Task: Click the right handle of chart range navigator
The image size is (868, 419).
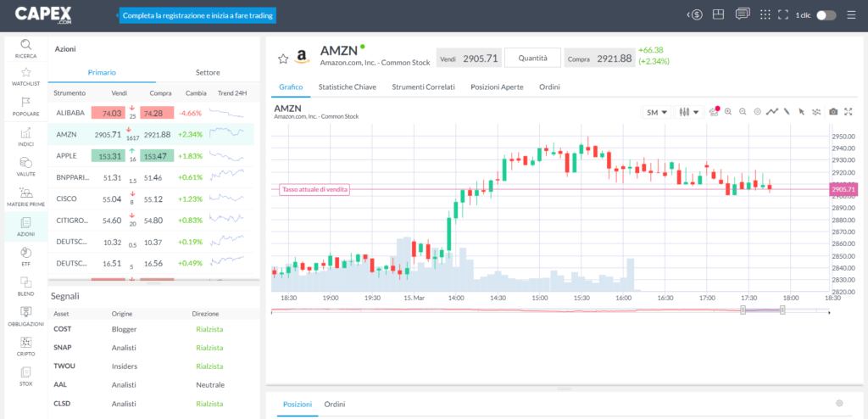Action: click(x=782, y=310)
